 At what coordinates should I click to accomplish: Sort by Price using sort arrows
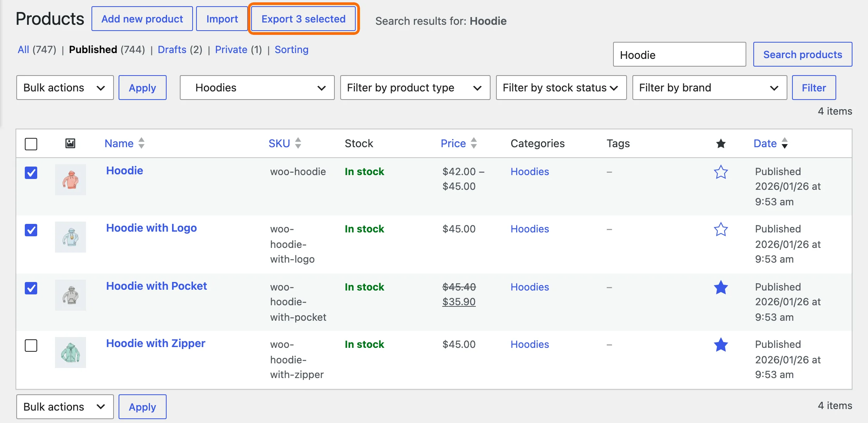point(474,143)
